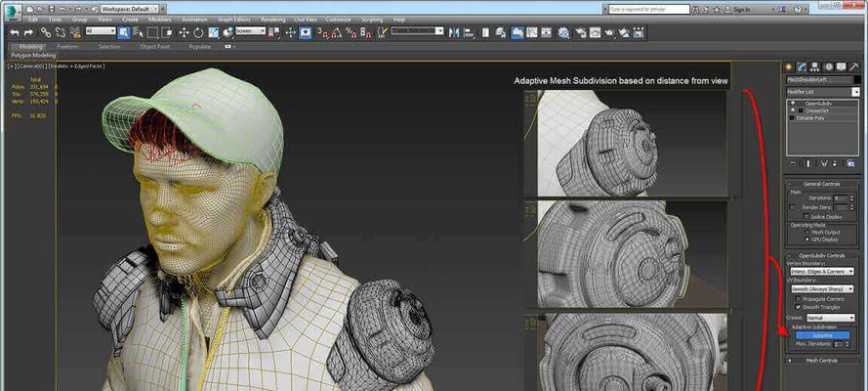Open the Workspace: Default dropdown
The width and height of the screenshot is (868, 391).
click(x=130, y=9)
